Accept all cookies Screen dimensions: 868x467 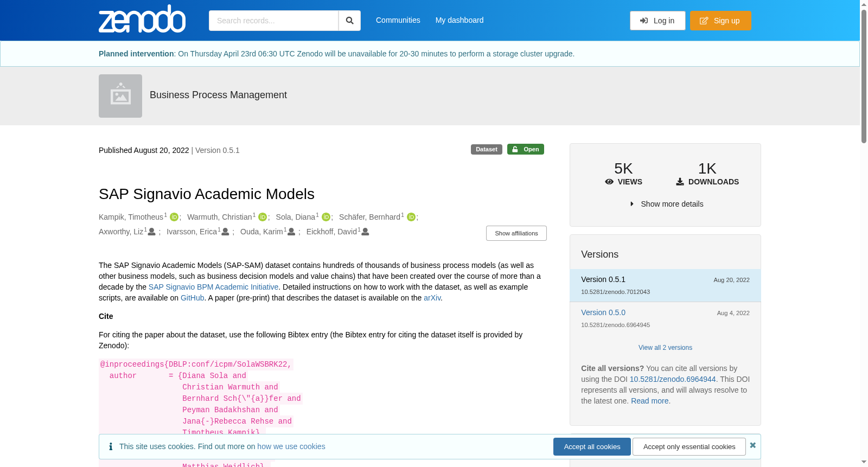(592, 447)
